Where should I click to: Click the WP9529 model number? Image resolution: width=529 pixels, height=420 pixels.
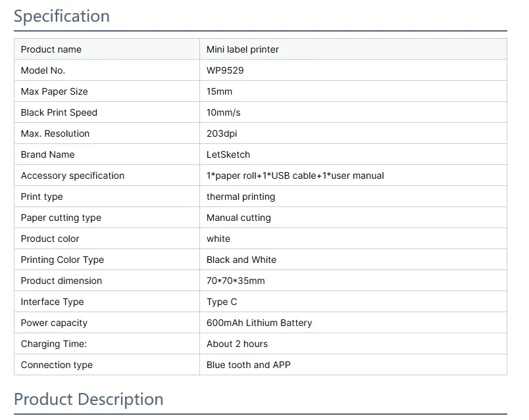point(224,70)
